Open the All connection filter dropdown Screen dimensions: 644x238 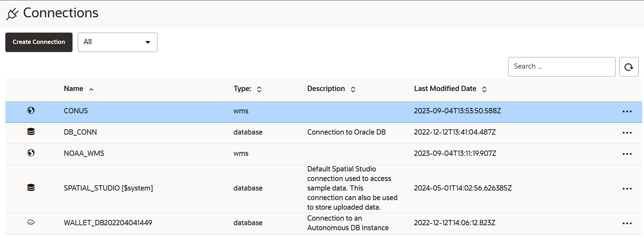point(117,42)
